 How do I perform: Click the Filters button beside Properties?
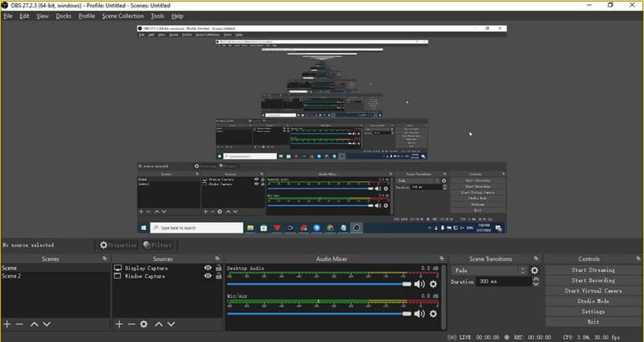pos(158,245)
